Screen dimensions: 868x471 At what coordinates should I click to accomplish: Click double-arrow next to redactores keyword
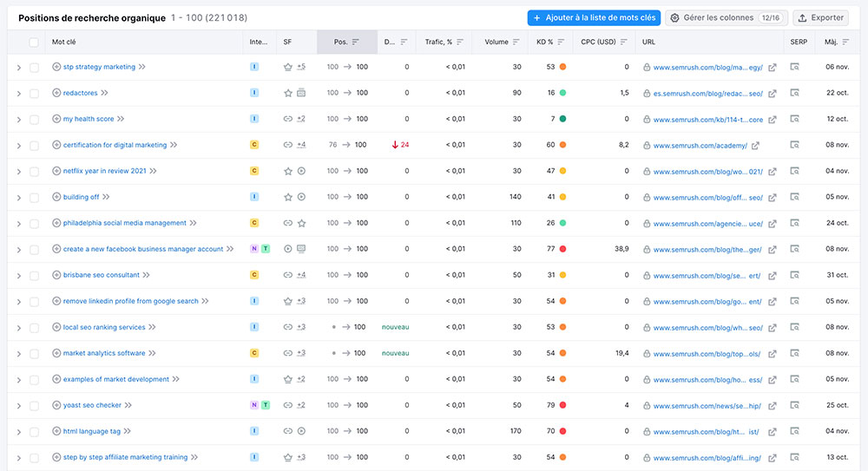click(105, 93)
